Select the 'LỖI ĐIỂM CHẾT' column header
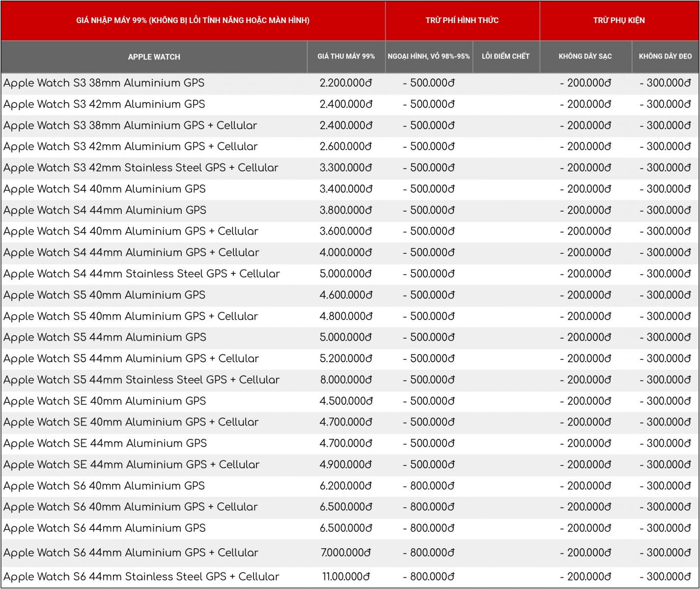700x589 pixels. 505,56
